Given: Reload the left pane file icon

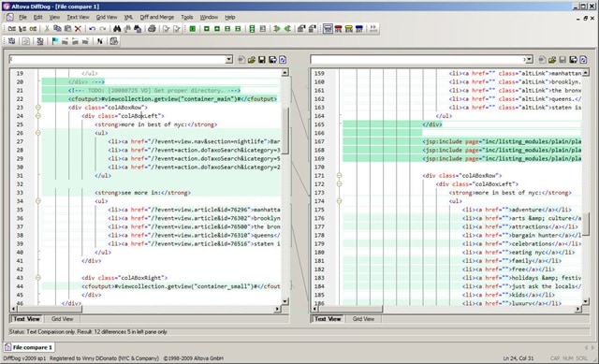Looking at the screenshot, I should click(283, 60).
